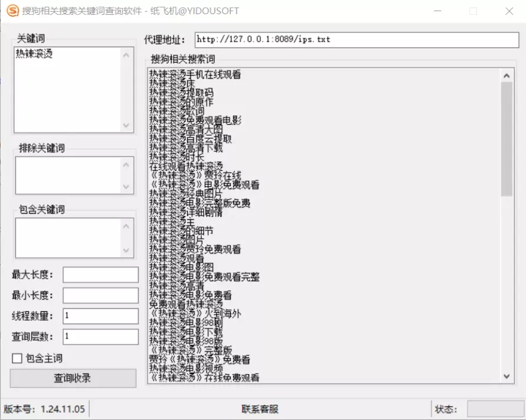Select result 热辣滚烫手机在线观看

coord(195,74)
